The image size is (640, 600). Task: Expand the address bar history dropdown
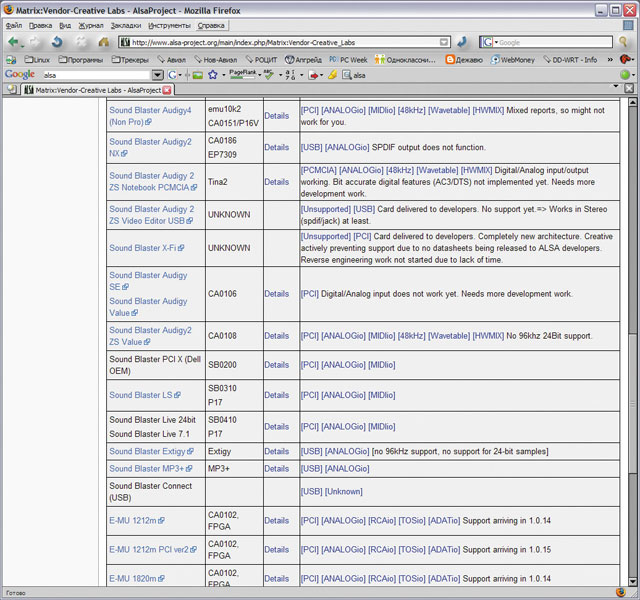click(444, 42)
